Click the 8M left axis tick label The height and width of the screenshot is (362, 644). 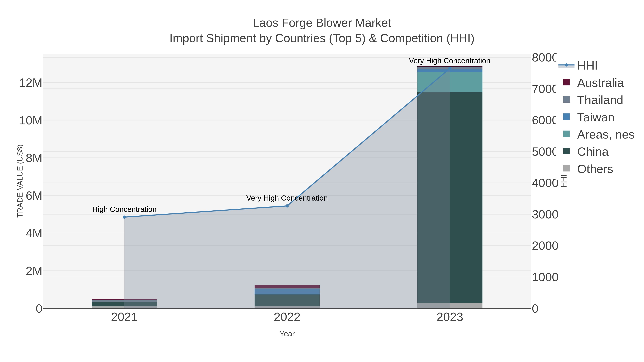34,158
